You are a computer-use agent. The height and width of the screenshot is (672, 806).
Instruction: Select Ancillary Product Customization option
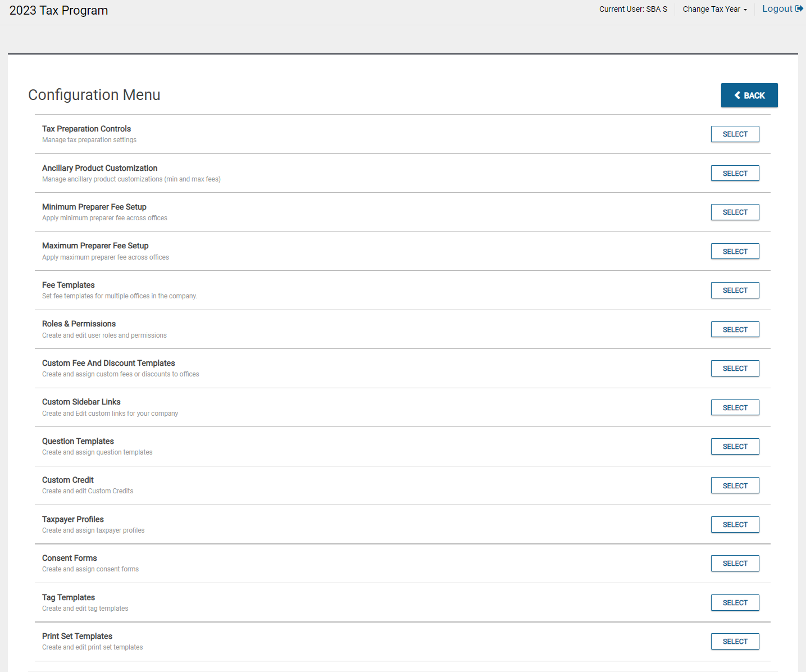pyautogui.click(x=735, y=174)
